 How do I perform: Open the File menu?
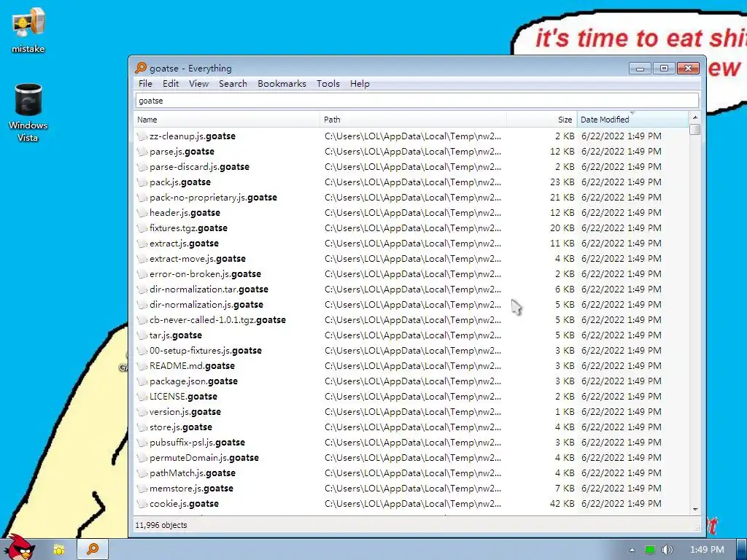pyautogui.click(x=145, y=84)
